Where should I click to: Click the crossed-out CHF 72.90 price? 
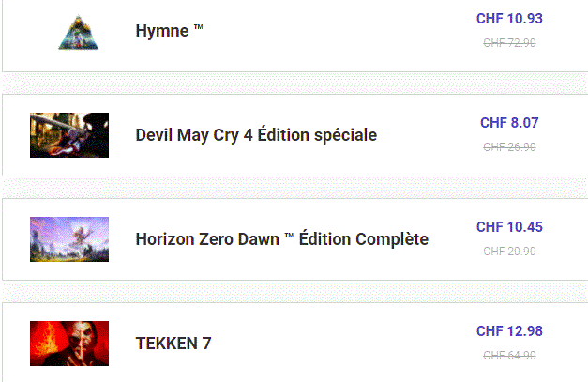point(509,43)
